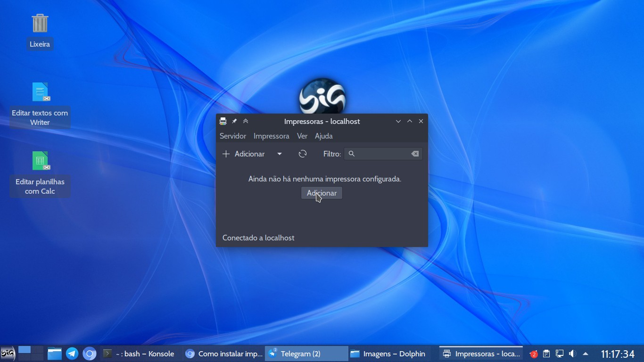
Task: Open the clipboard tray icon
Action: coord(546,354)
